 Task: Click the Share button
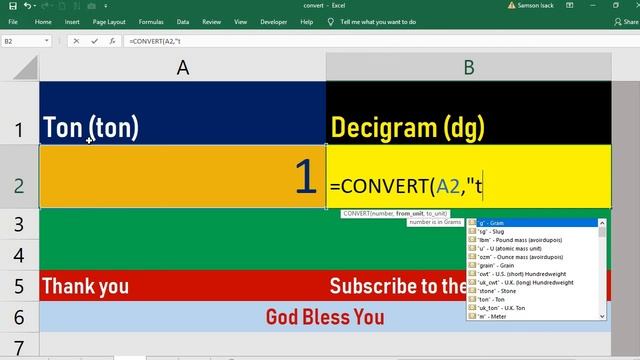(626, 22)
